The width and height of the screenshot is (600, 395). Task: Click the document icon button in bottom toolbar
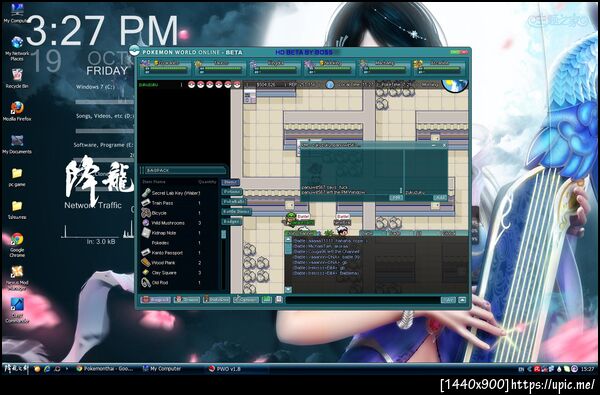coord(279,300)
